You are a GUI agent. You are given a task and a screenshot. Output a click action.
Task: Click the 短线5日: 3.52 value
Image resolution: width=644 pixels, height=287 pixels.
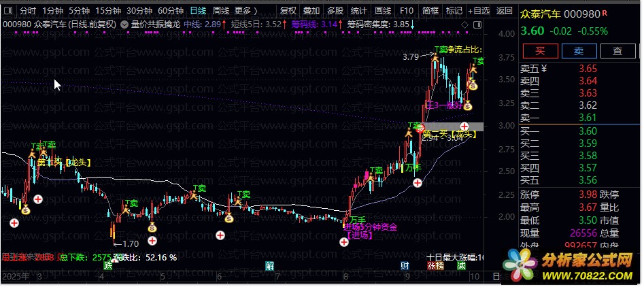tap(258, 24)
